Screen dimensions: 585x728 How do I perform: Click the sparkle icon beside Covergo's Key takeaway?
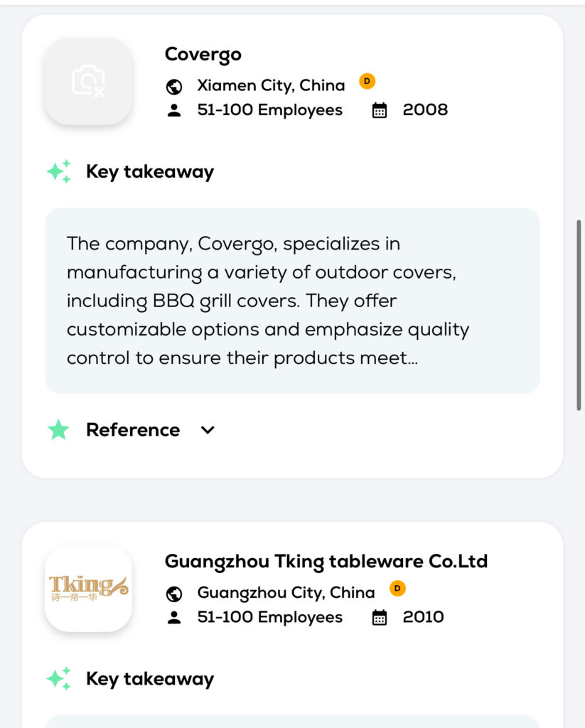pyautogui.click(x=59, y=171)
